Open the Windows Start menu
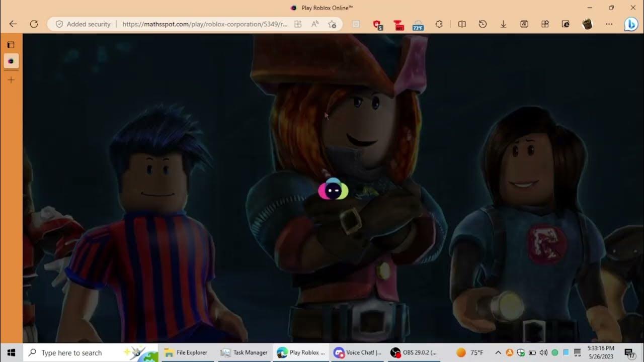The height and width of the screenshot is (362, 644). (11, 352)
